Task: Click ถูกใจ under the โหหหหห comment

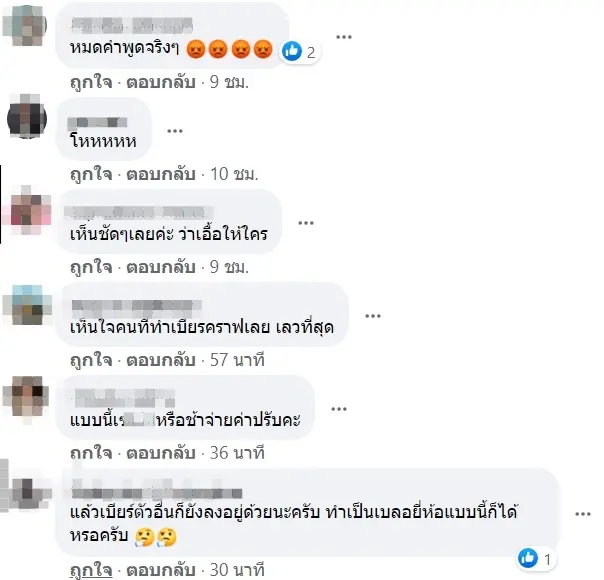Action: (91, 174)
